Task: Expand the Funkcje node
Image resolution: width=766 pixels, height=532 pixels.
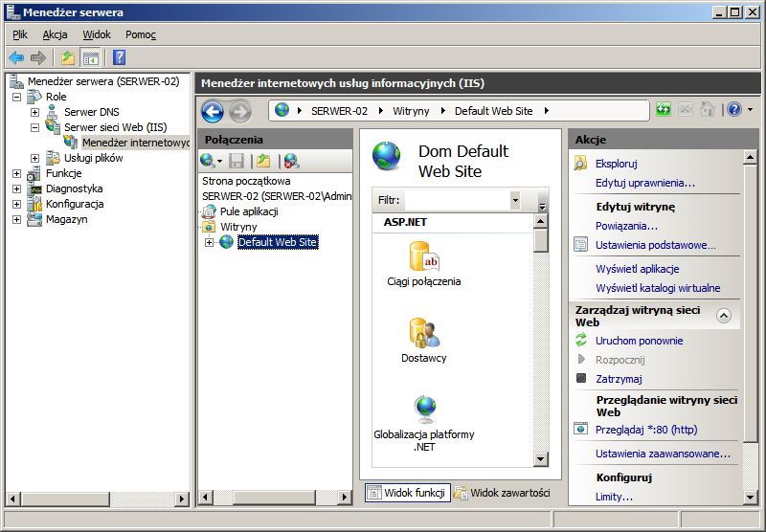Action: pos(16,173)
